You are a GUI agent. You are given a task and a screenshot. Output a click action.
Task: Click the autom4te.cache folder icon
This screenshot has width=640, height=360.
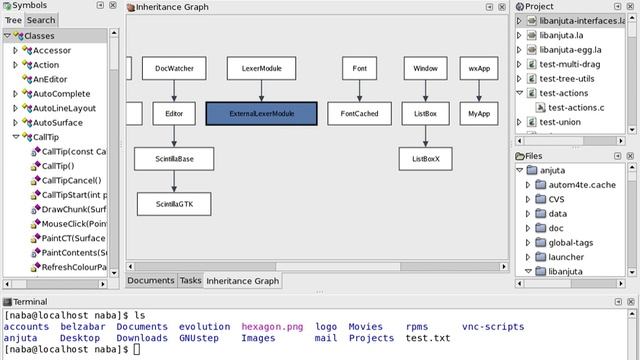[540, 185]
